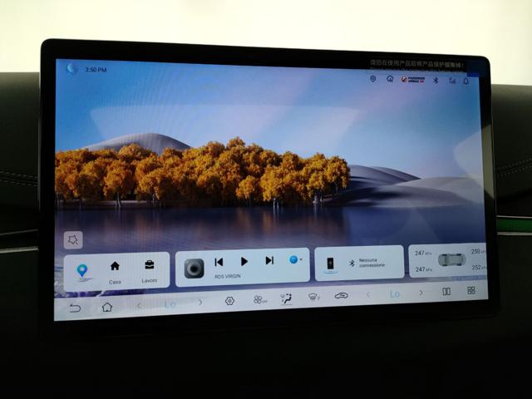Open split-screen view button
Viewport: 532px width, 399px height.
pos(446,292)
